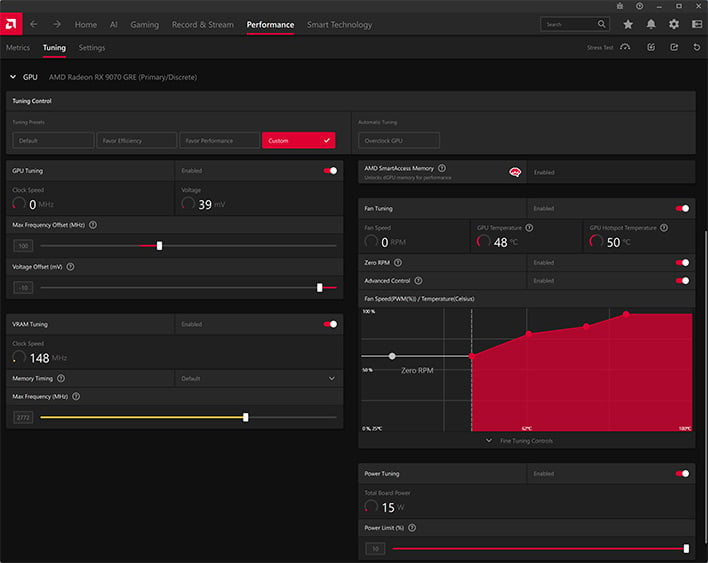Select Favor Performance preset
Image resolution: width=708 pixels, height=563 pixels.
[219, 140]
